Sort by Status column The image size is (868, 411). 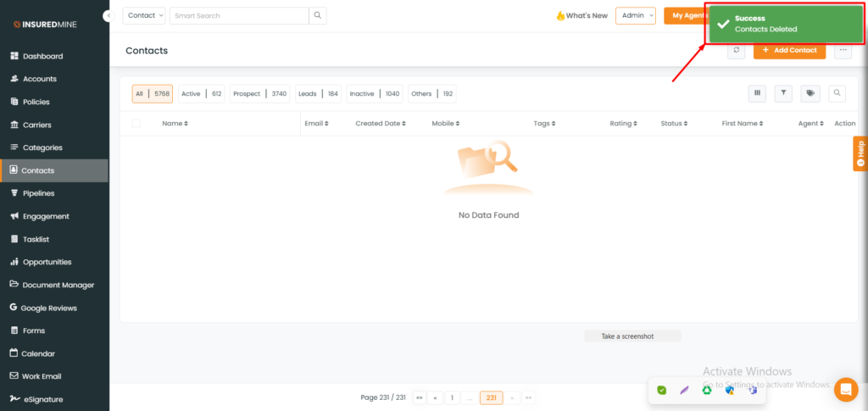pyautogui.click(x=674, y=124)
